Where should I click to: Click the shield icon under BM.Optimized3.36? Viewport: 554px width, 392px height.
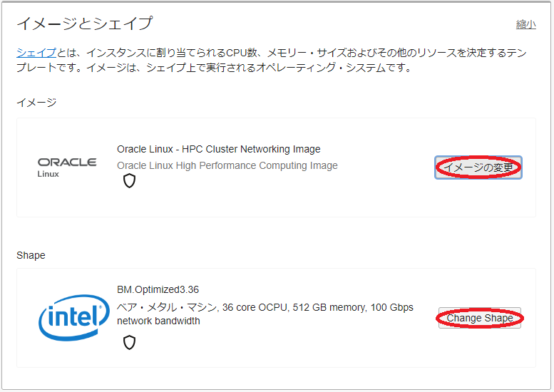click(129, 343)
